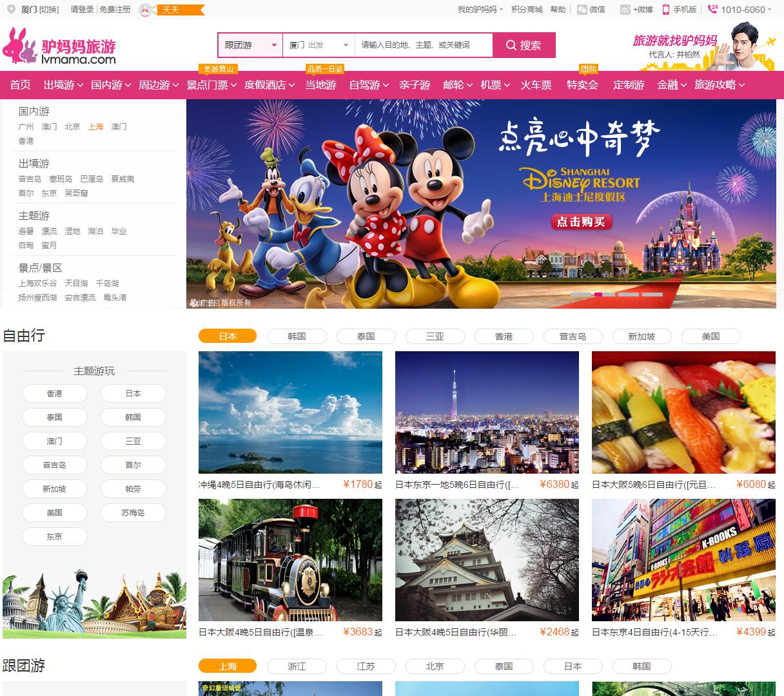Click the 千岛湖 scenic spot link
This screenshot has height=696, width=784.
tap(107, 284)
